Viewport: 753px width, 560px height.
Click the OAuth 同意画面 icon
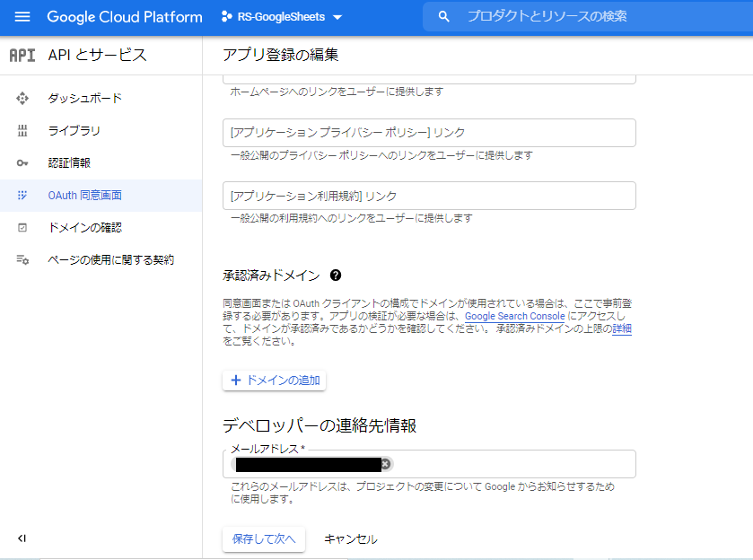(x=22, y=196)
